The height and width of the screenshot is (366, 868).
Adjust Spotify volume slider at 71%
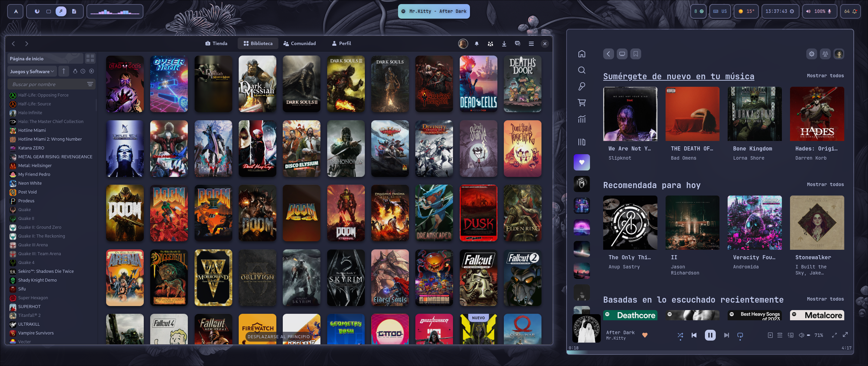pos(808,335)
